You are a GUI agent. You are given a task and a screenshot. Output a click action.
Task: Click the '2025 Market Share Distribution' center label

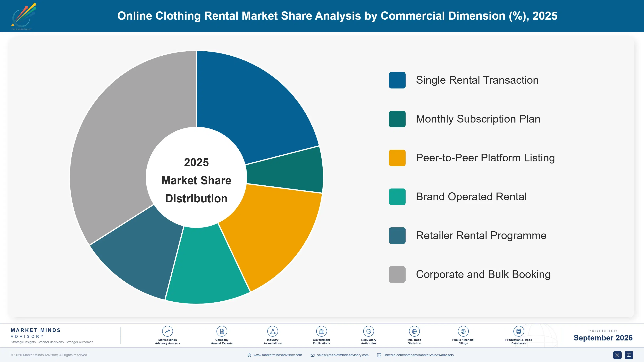(196, 180)
